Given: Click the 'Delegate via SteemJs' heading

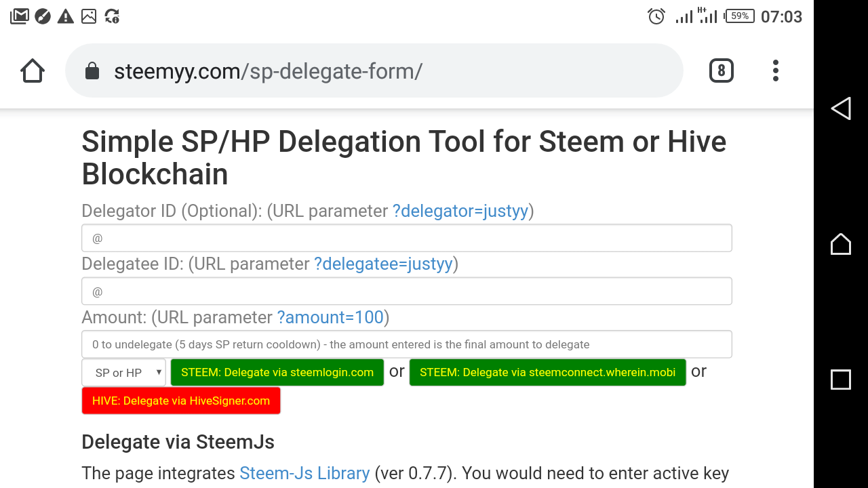Looking at the screenshot, I should [x=178, y=442].
